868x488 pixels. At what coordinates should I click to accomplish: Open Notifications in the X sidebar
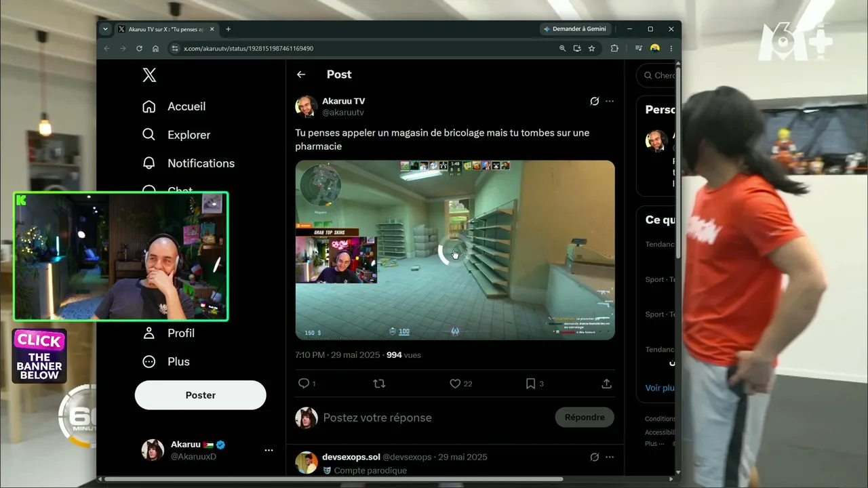tap(189, 163)
